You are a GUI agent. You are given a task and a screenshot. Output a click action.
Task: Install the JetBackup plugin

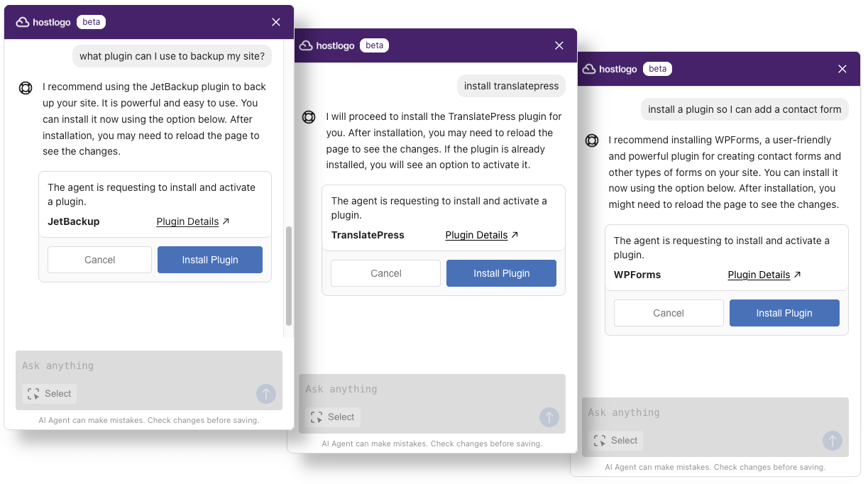210,260
